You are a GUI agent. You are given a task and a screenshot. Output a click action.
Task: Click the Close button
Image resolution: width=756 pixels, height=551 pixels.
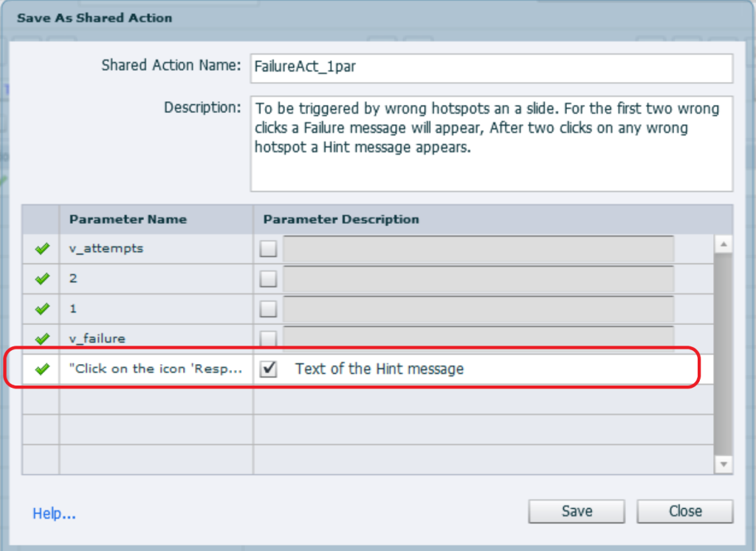point(684,511)
